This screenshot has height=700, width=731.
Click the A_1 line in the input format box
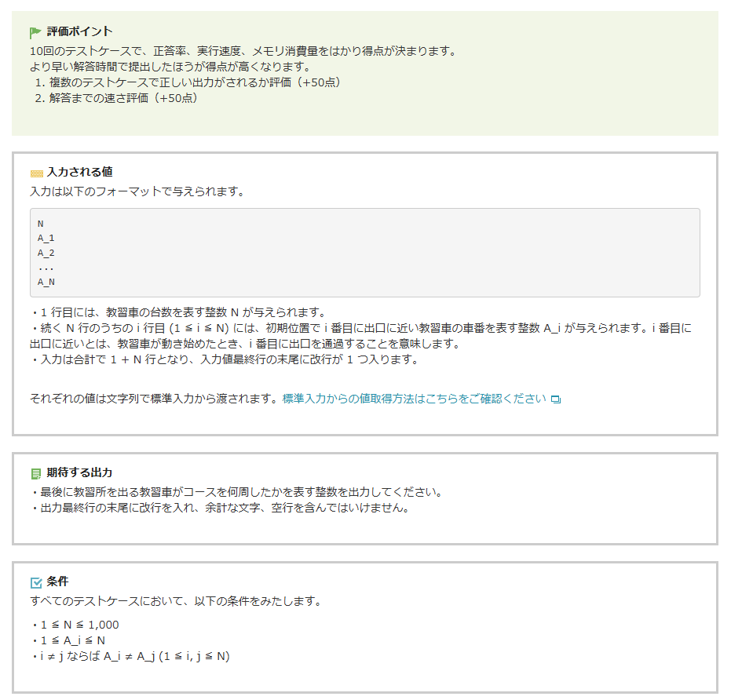pyautogui.click(x=46, y=238)
